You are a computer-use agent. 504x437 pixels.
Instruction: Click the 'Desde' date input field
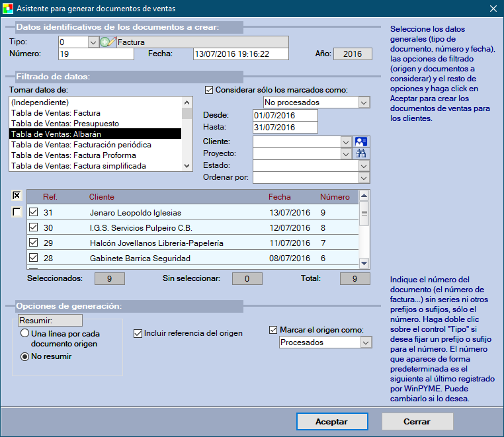pos(284,115)
